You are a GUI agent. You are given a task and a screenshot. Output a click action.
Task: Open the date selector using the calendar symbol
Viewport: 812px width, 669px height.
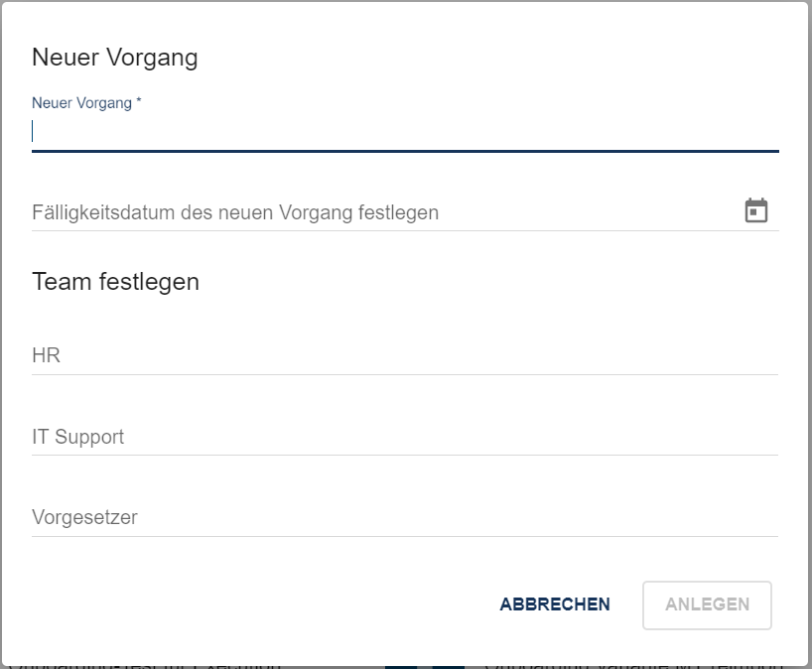755,209
